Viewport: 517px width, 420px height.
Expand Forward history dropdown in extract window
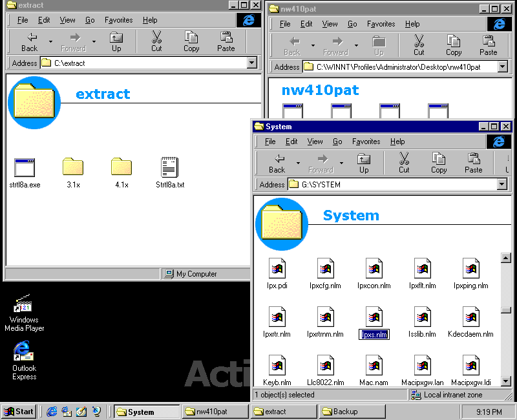(94, 41)
